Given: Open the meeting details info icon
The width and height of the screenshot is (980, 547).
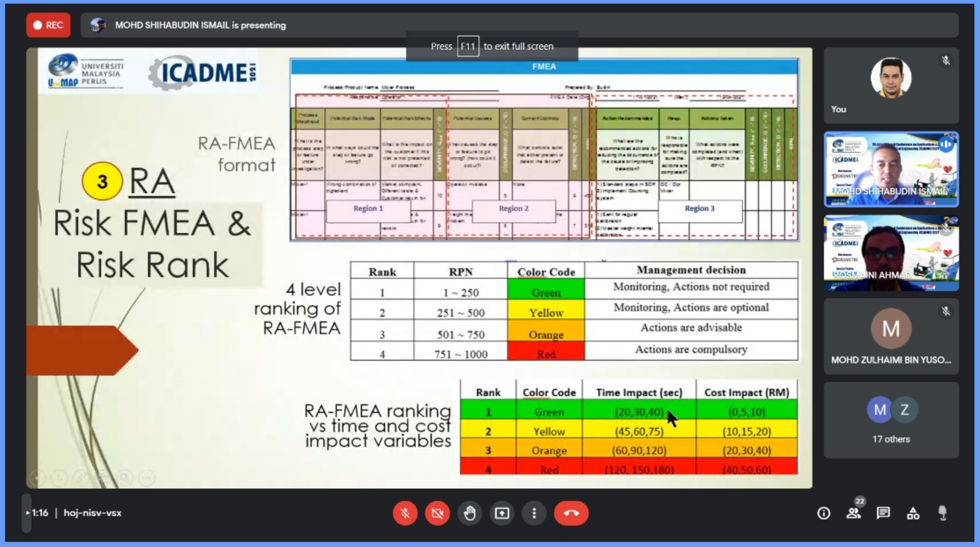Looking at the screenshot, I should click(x=824, y=513).
